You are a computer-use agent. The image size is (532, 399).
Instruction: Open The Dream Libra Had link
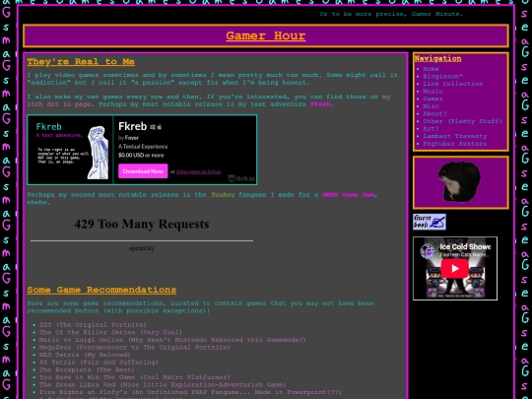tap(163, 384)
